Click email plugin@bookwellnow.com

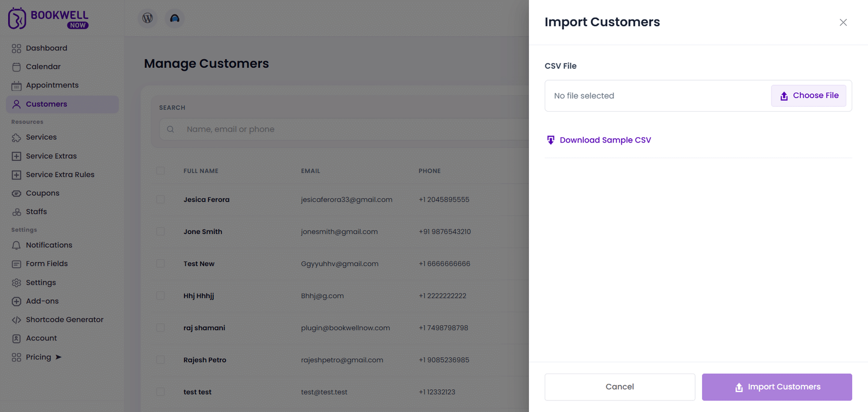(346, 328)
